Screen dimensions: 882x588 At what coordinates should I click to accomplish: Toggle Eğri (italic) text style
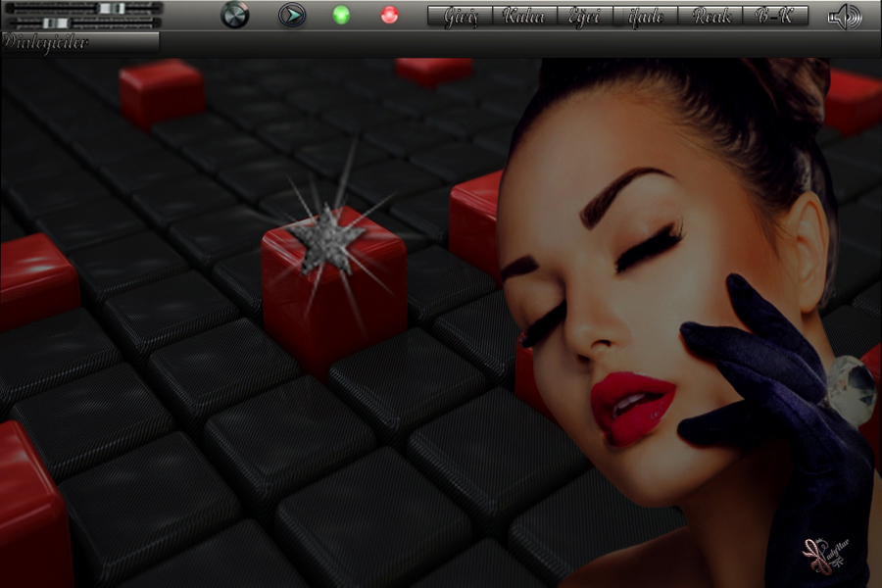585,17
